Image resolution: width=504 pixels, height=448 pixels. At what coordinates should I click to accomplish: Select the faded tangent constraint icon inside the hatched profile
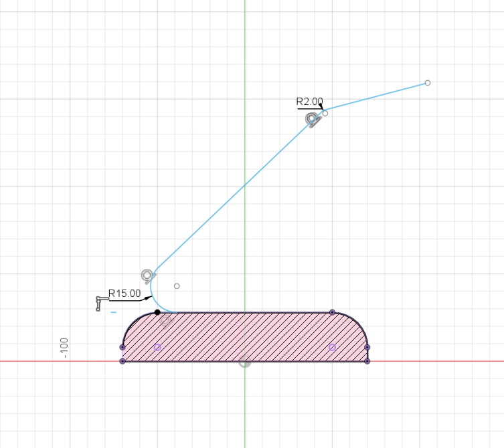click(166, 321)
